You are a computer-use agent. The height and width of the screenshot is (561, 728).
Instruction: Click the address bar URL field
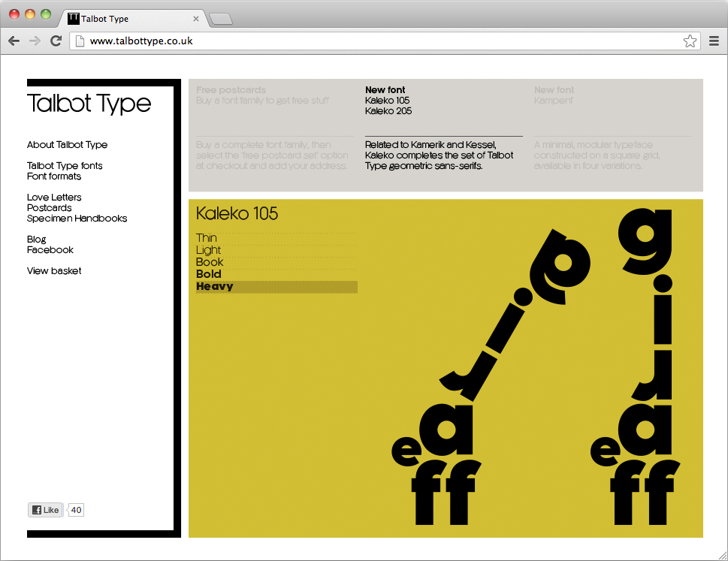385,41
